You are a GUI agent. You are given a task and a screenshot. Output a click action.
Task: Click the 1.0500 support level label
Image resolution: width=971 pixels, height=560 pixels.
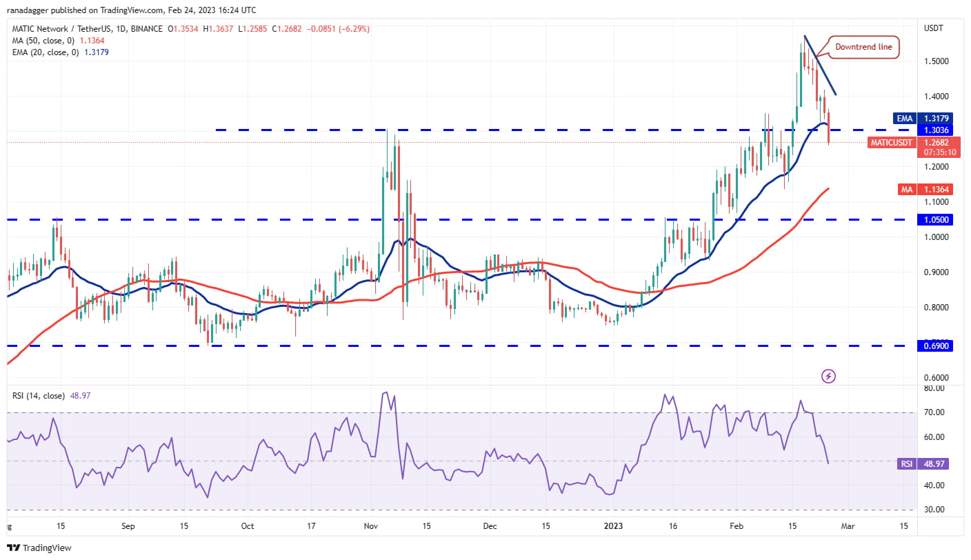coord(936,219)
